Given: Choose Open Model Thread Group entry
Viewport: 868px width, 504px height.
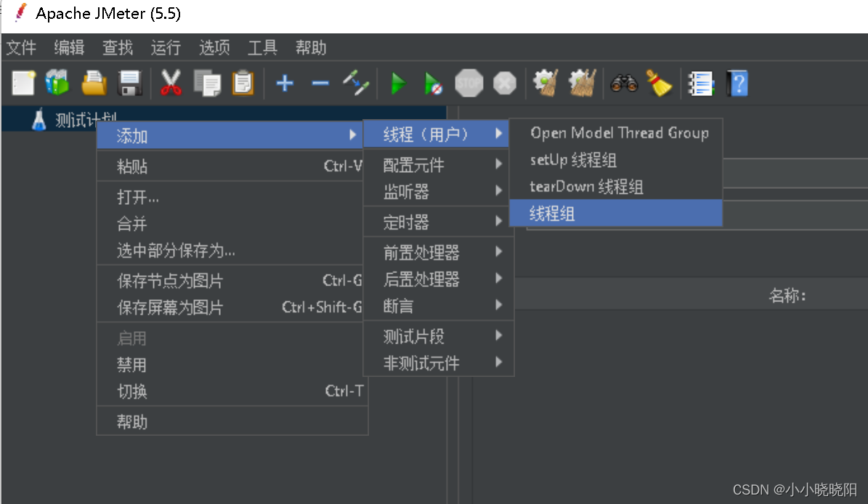Looking at the screenshot, I should [619, 133].
